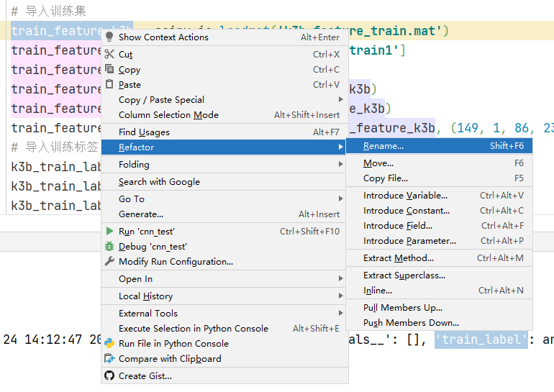Click the scissors Cut icon

109,54
